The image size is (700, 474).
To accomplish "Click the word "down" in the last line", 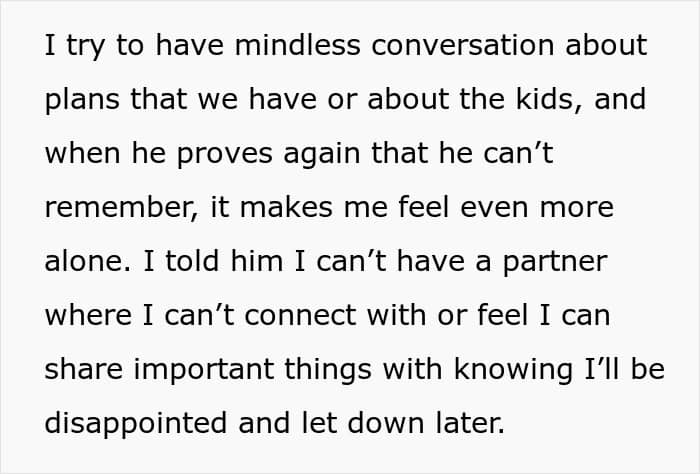I will pyautogui.click(x=386, y=423).
